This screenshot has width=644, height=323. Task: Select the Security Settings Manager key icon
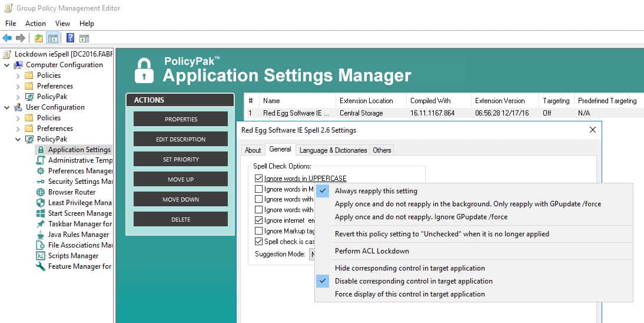pos(41,182)
